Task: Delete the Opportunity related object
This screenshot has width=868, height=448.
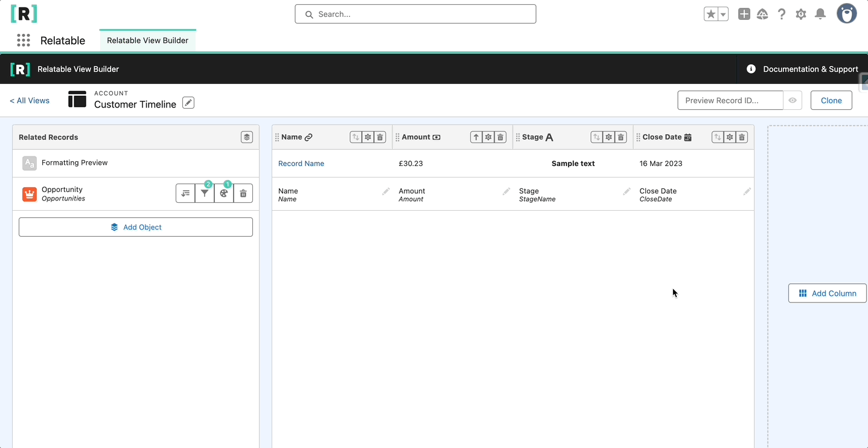Action: pyautogui.click(x=243, y=193)
